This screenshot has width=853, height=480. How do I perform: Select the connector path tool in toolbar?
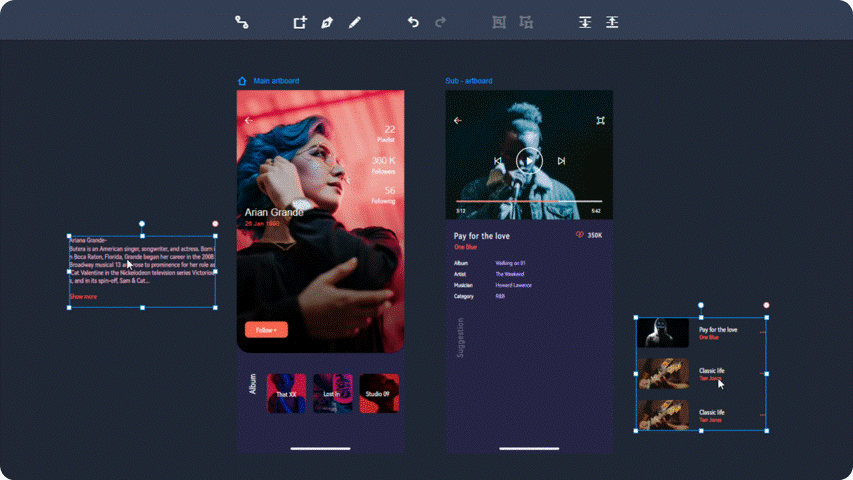click(242, 22)
